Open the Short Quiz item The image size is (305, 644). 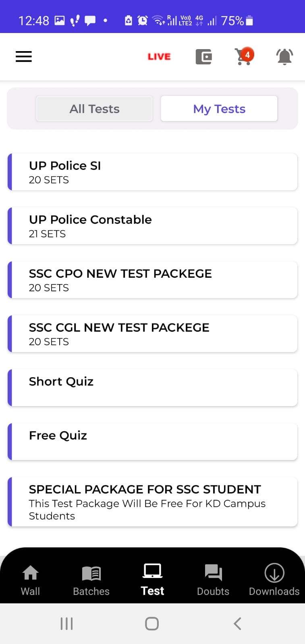(153, 388)
